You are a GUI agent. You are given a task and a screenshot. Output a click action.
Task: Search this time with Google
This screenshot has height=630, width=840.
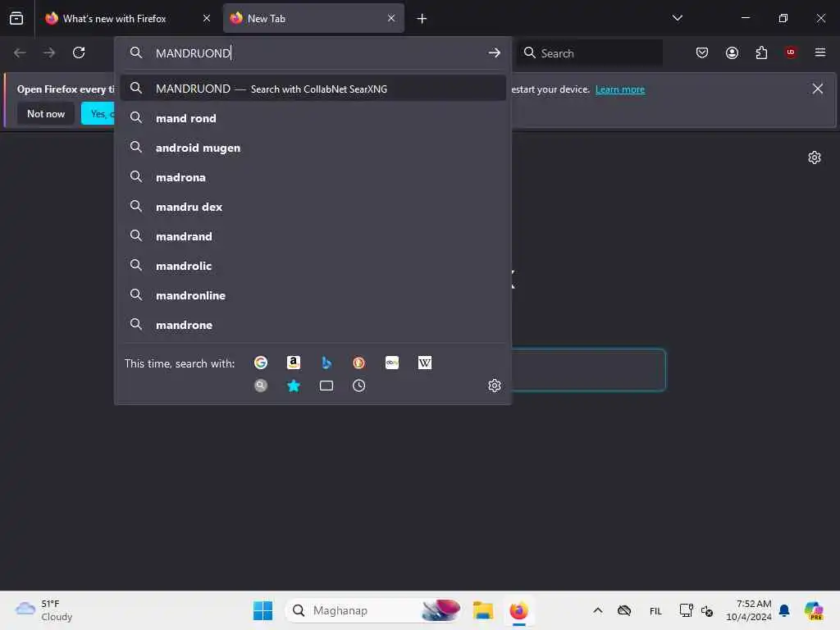pos(261,363)
